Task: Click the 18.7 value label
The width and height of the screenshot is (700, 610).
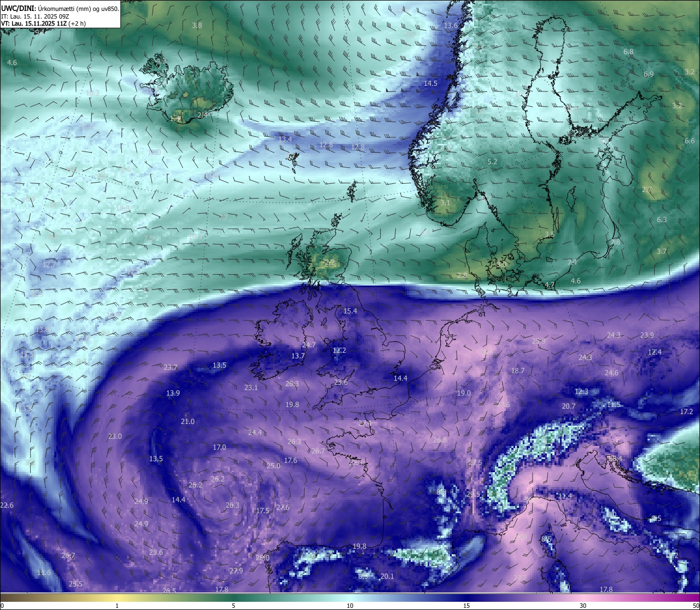Action: pyautogui.click(x=518, y=370)
